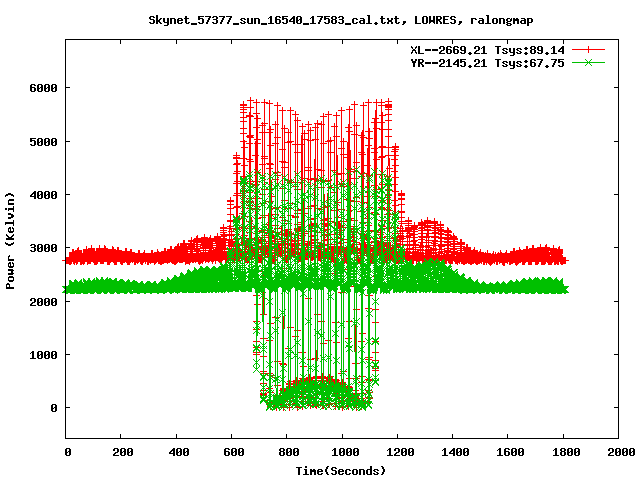Click the red XL legend line sample
The height and width of the screenshot is (480, 640).
point(588,50)
